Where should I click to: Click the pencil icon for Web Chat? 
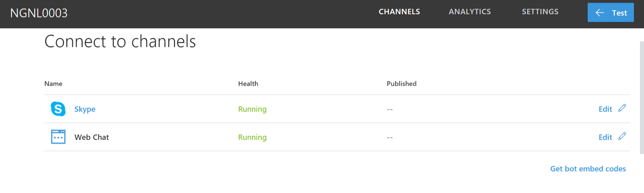point(622,136)
